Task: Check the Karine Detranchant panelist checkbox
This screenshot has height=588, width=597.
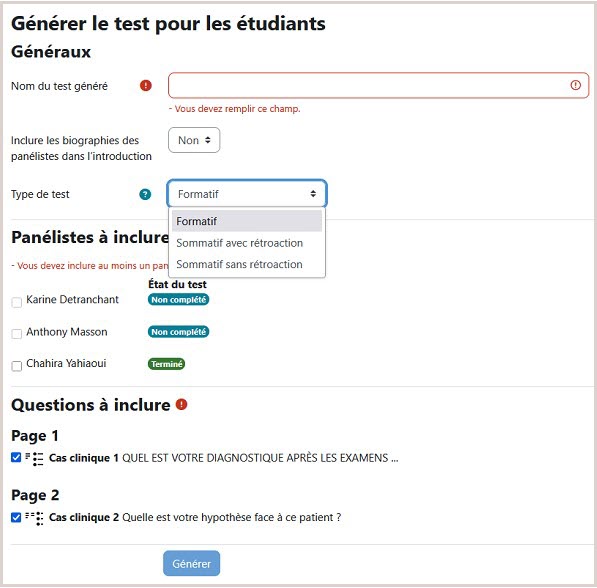Action: pyautogui.click(x=17, y=302)
